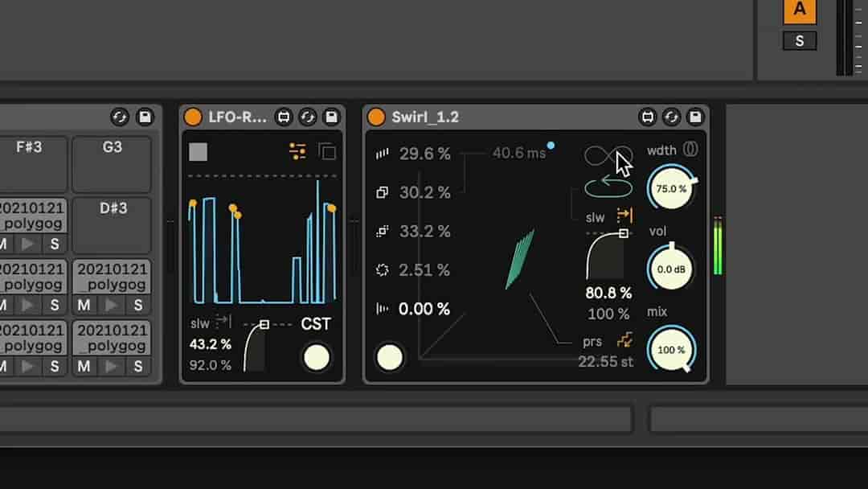Click the orange prs stair-step icon

tap(624, 341)
